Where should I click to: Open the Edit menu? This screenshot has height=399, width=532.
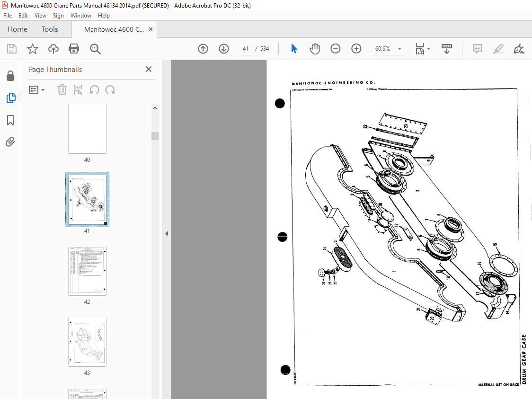click(23, 16)
